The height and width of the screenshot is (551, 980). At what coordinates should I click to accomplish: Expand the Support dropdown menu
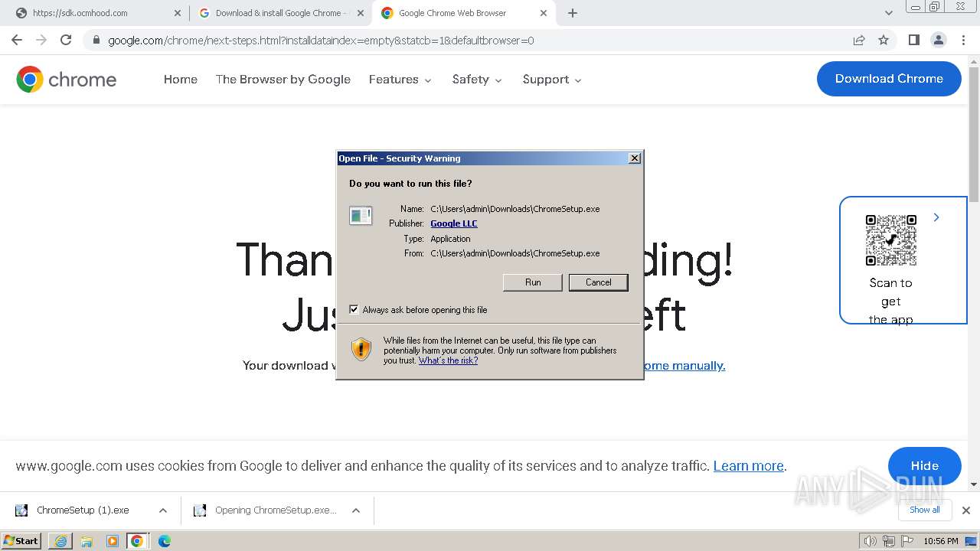(x=552, y=80)
